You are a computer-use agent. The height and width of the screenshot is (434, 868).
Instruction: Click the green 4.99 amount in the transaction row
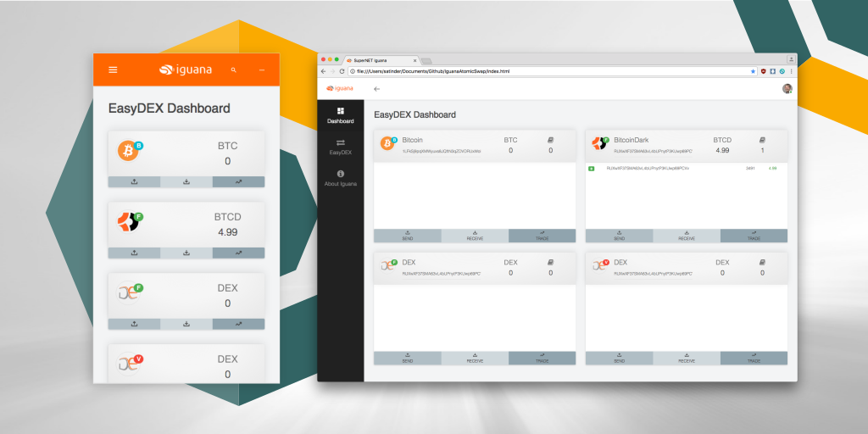tap(772, 168)
